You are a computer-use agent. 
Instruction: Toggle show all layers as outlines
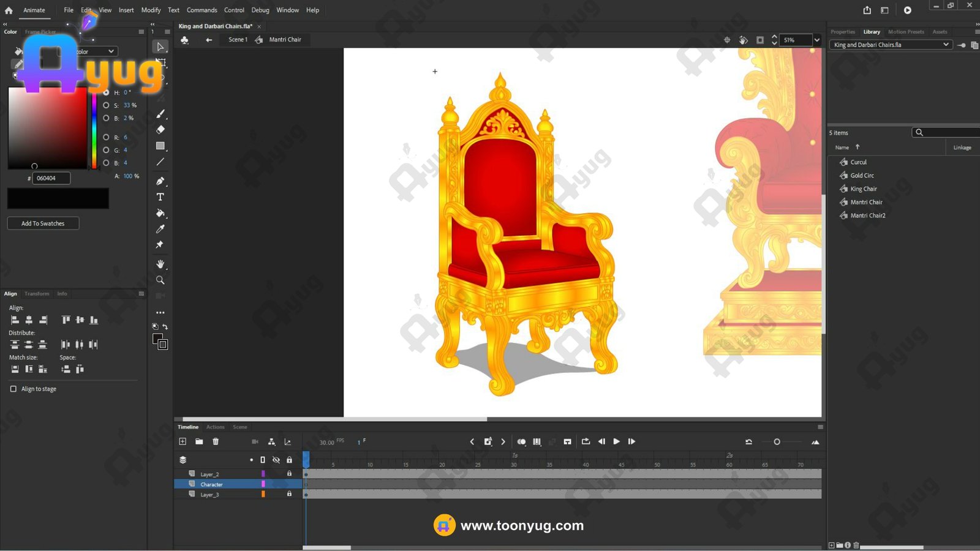point(263,460)
